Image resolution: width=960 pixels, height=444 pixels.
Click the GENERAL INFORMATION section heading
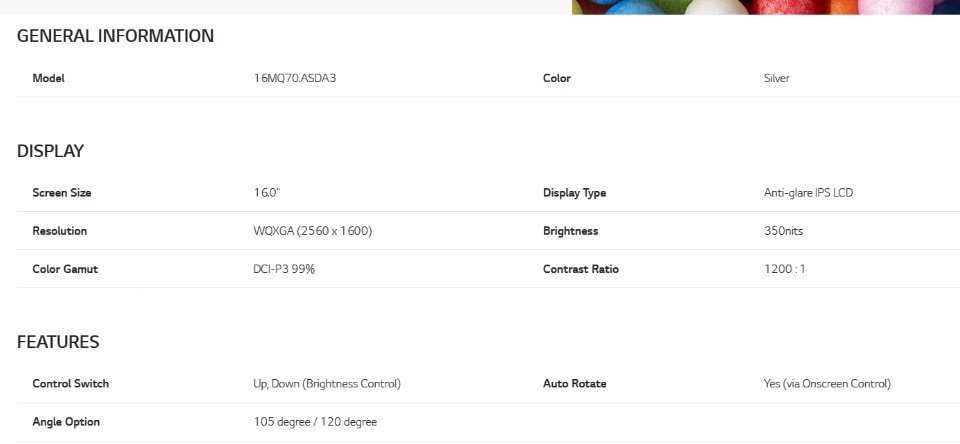pos(115,36)
